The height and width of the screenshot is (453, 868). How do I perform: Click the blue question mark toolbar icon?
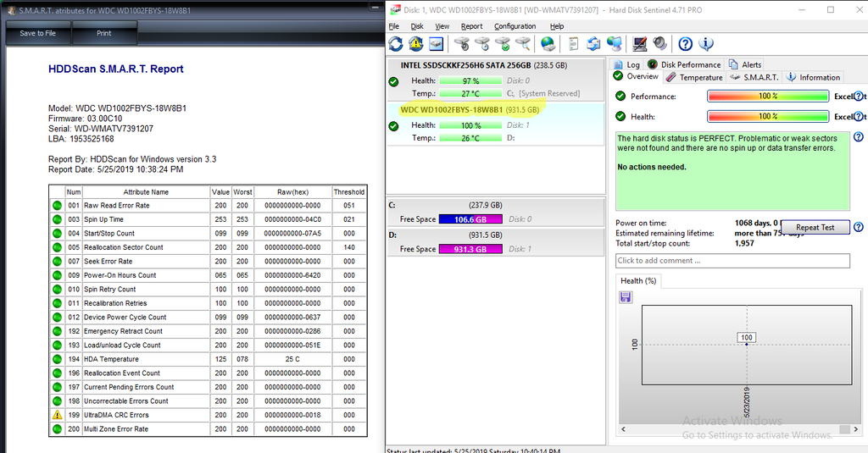point(686,44)
